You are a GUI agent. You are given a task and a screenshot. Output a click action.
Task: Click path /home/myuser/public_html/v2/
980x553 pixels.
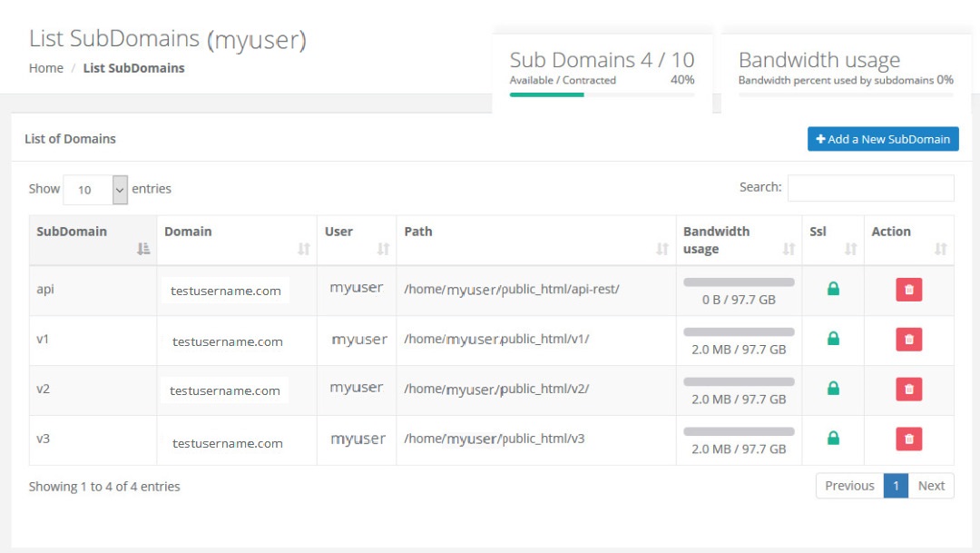pos(497,389)
